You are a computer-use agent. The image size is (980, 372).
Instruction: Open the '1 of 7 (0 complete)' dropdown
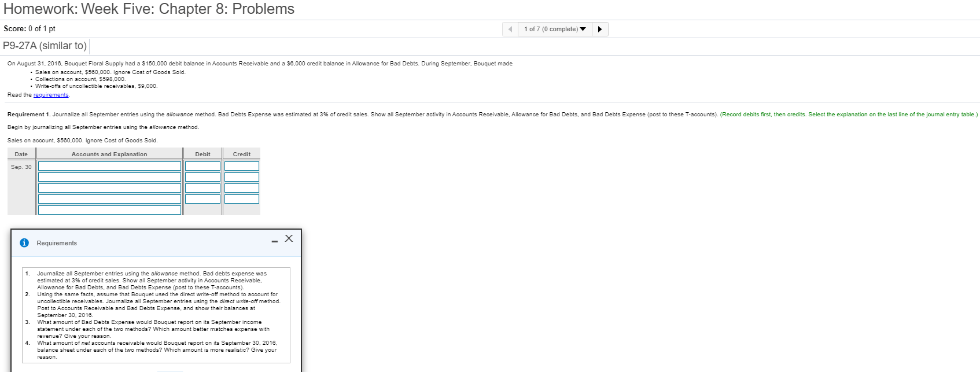point(555,29)
